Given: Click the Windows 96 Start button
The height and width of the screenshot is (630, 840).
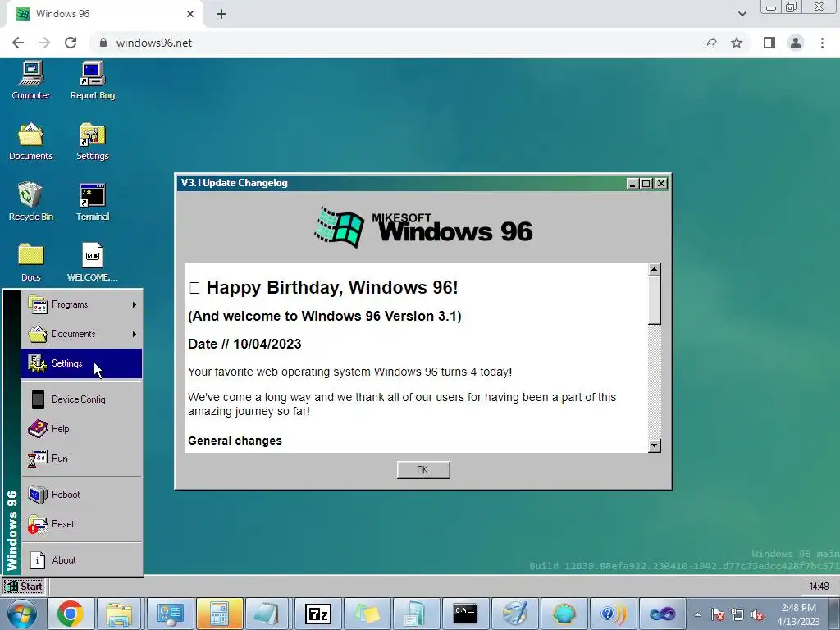Looking at the screenshot, I should coord(24,586).
